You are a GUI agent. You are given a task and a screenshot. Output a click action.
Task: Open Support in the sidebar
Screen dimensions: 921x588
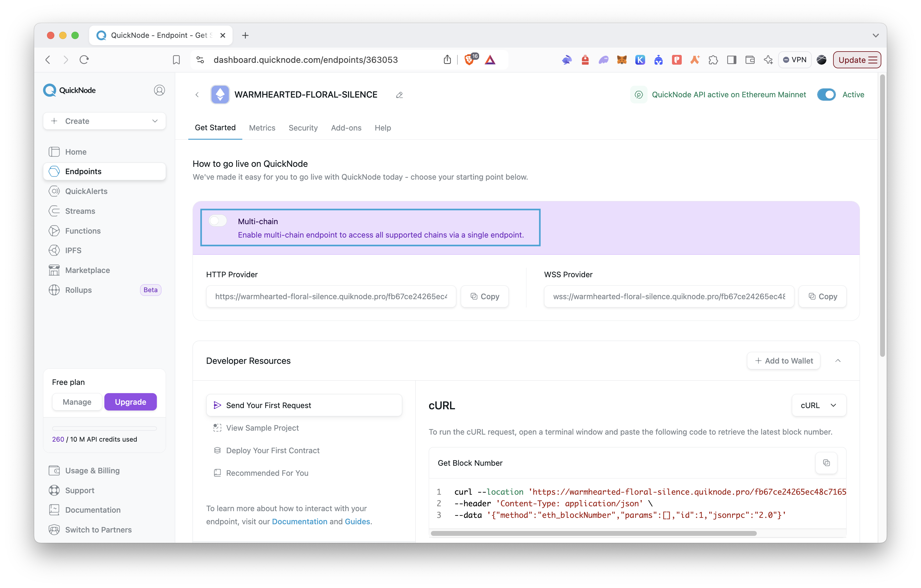point(104,490)
